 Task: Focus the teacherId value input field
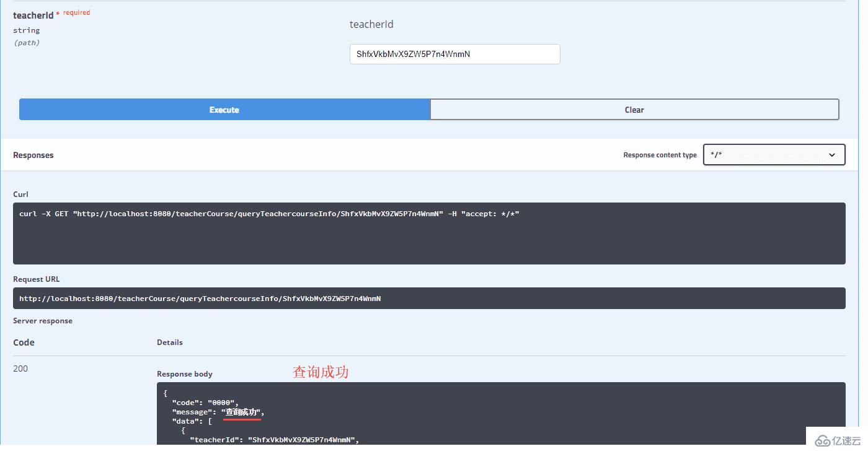click(x=454, y=54)
